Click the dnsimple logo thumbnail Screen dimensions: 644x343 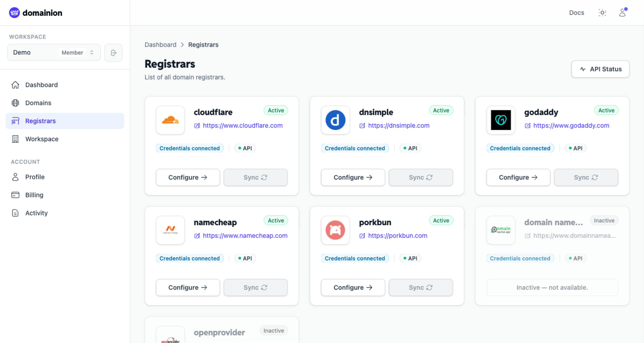pos(335,120)
